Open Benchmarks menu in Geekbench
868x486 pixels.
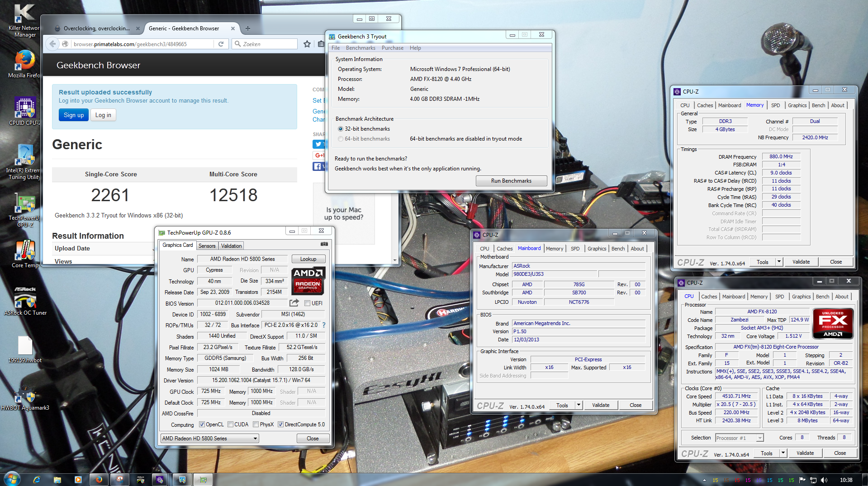coord(360,48)
